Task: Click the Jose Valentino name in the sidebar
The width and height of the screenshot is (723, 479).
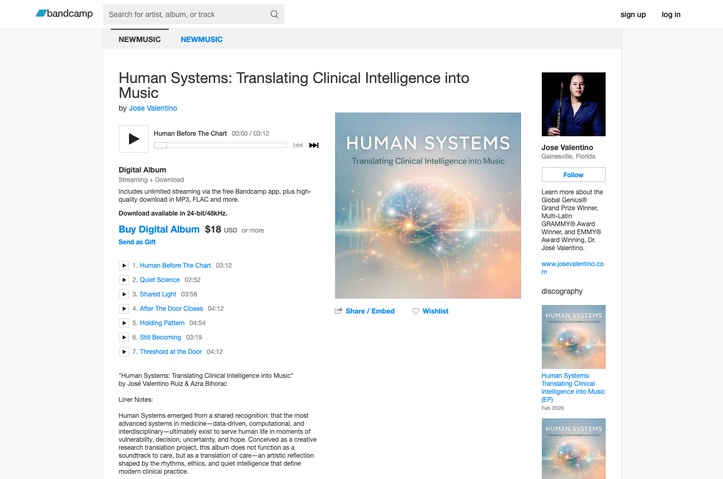Action: tap(567, 148)
